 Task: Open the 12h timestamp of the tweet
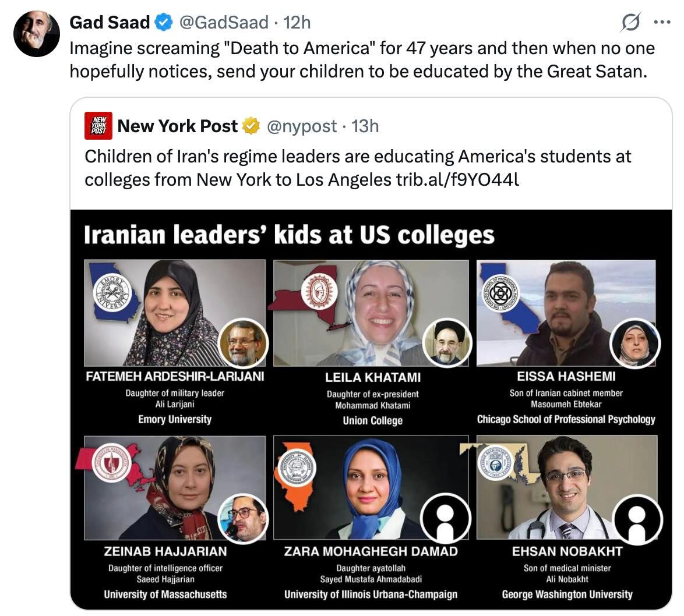click(x=297, y=22)
